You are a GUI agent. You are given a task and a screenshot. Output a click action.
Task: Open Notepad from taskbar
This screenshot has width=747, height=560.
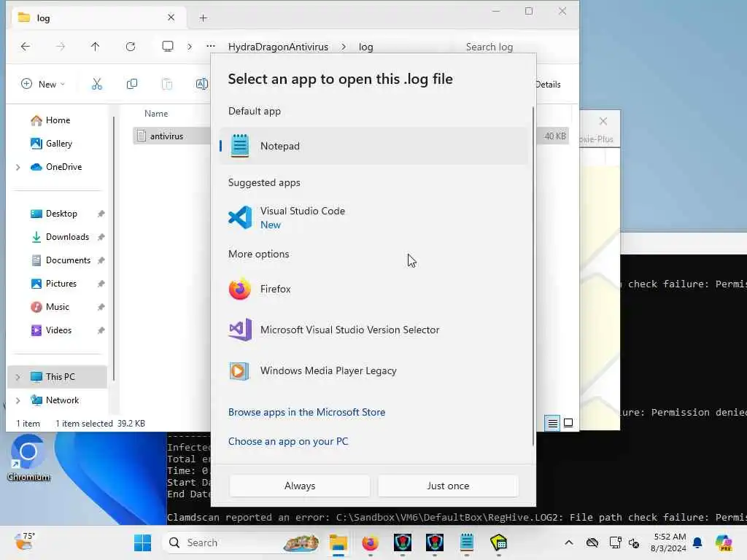(466, 542)
